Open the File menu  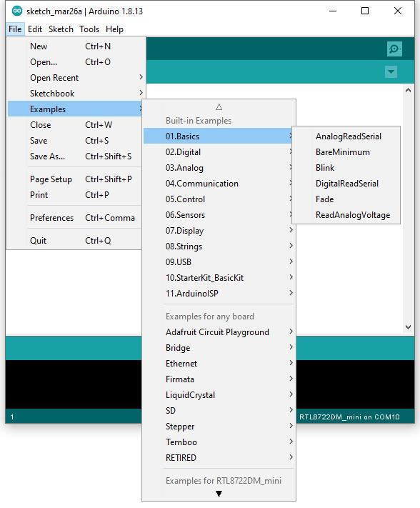click(x=15, y=29)
